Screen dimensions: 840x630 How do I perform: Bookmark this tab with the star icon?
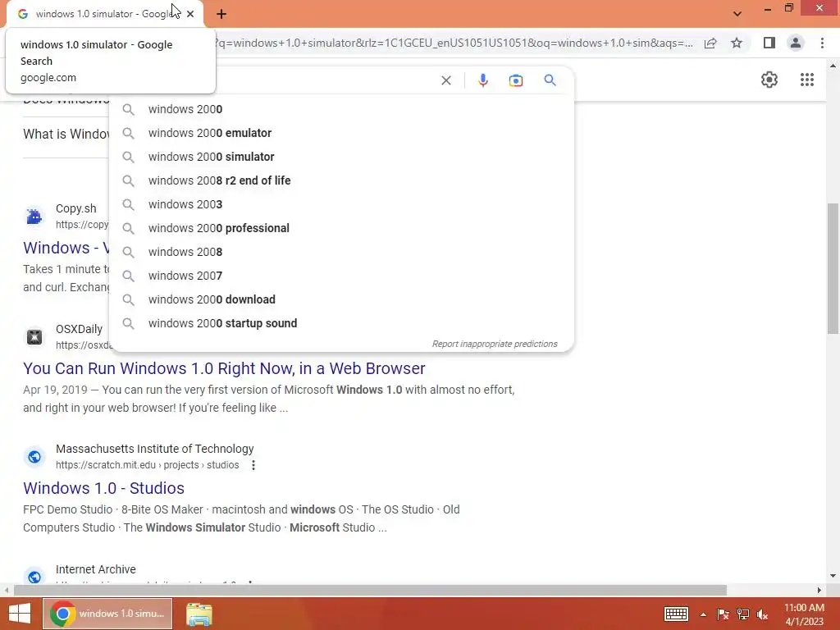point(737,43)
